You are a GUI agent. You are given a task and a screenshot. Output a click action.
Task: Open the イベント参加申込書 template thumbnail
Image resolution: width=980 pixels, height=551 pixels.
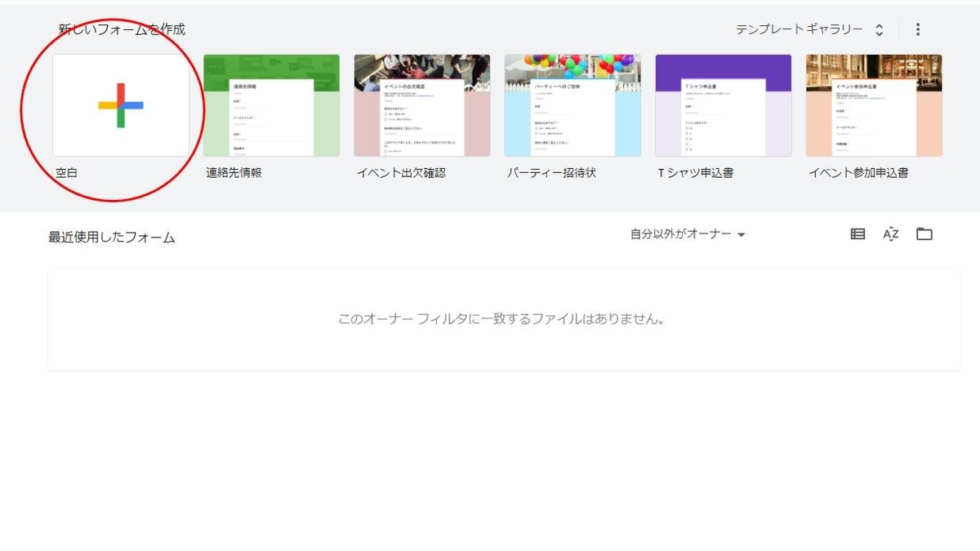[874, 105]
